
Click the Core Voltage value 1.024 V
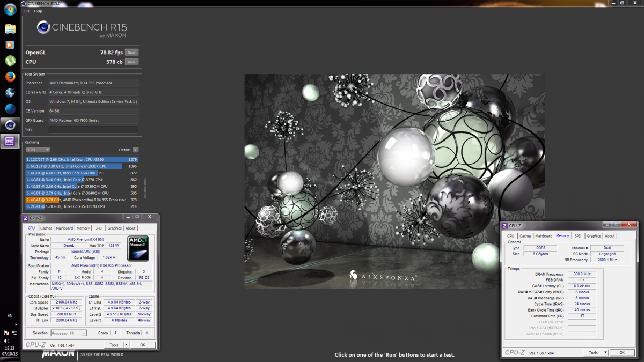(109, 257)
